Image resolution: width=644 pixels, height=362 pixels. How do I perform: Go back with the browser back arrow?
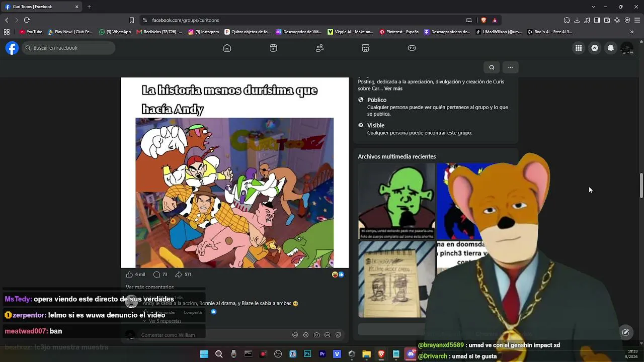coord(7,20)
